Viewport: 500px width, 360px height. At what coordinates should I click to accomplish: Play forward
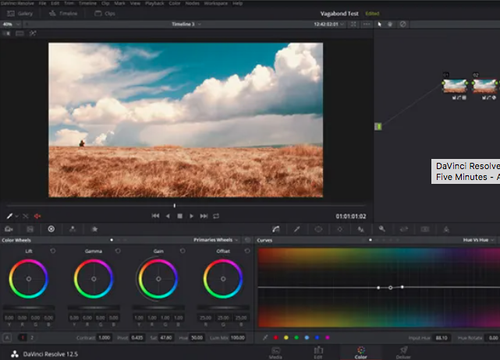191,216
